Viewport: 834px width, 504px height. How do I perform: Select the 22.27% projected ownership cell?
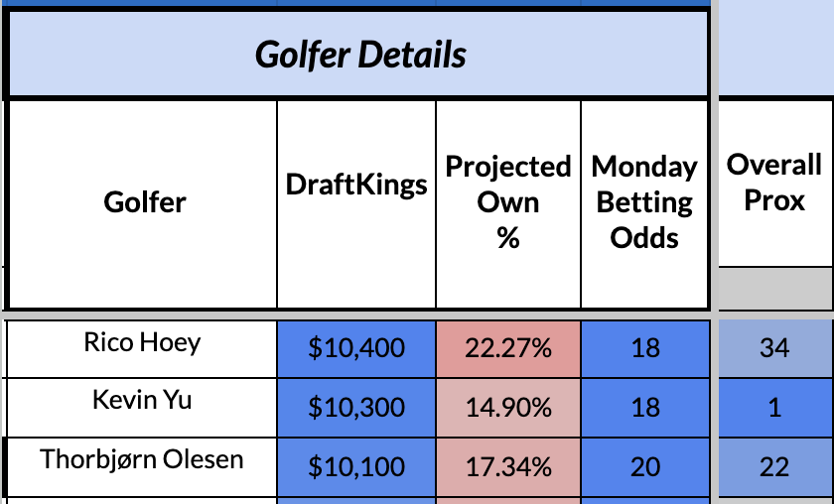click(x=508, y=347)
